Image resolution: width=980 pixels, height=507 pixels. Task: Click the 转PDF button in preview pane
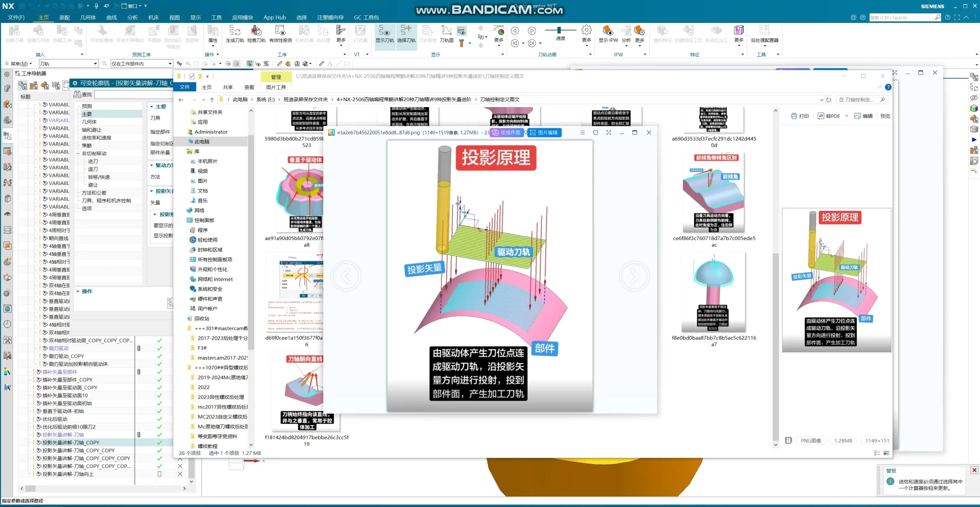pyautogui.click(x=829, y=116)
